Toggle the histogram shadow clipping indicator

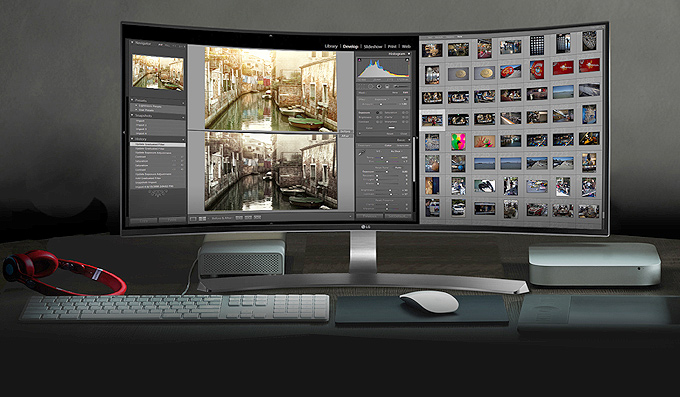pyautogui.click(x=360, y=59)
